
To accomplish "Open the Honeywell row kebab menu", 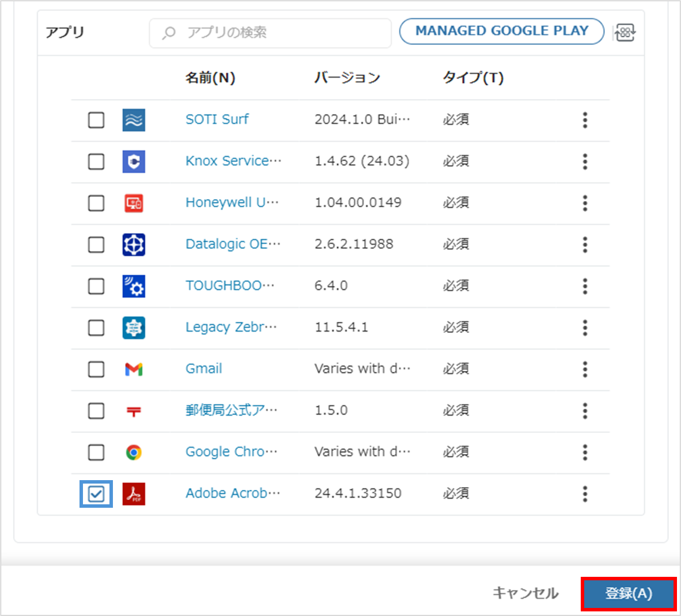I will (x=585, y=203).
